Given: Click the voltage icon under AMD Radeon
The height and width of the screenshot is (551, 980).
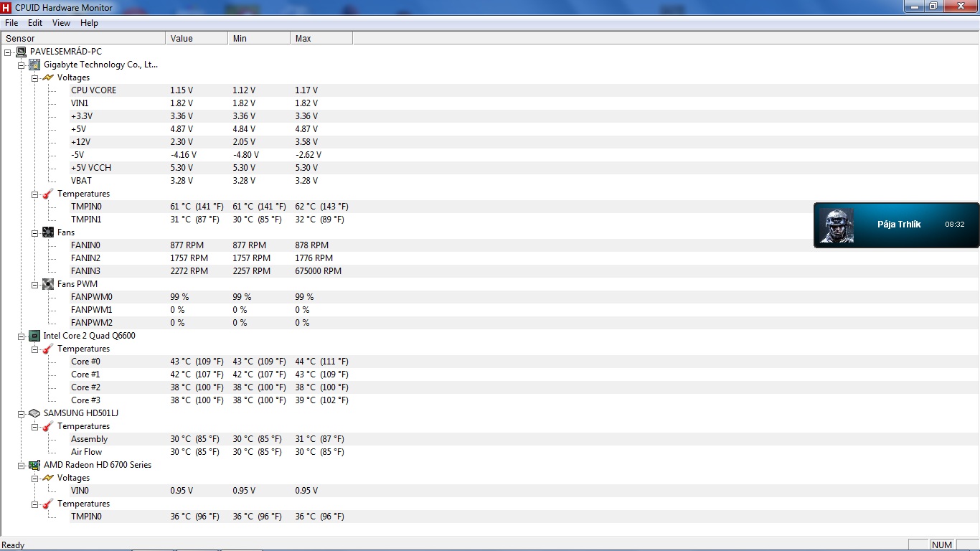Looking at the screenshot, I should 48,478.
